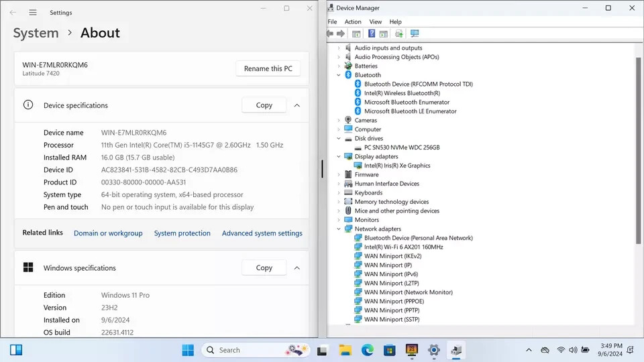Open Widgets panel icon on taskbar

pyautogui.click(x=16, y=350)
